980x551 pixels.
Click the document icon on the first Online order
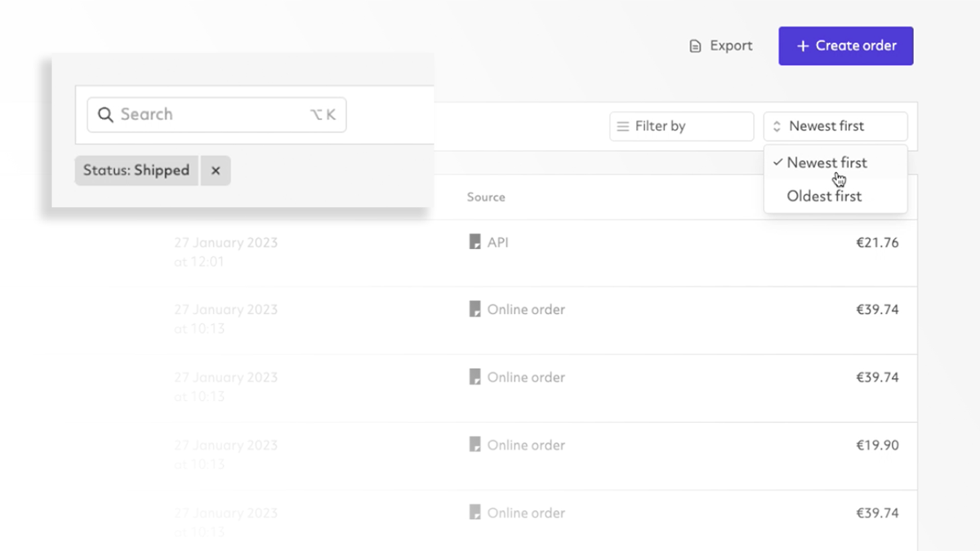[474, 309]
